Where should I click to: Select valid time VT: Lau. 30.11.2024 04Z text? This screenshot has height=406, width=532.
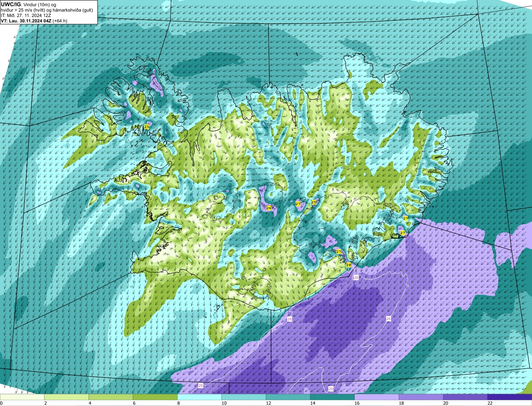click(26, 20)
